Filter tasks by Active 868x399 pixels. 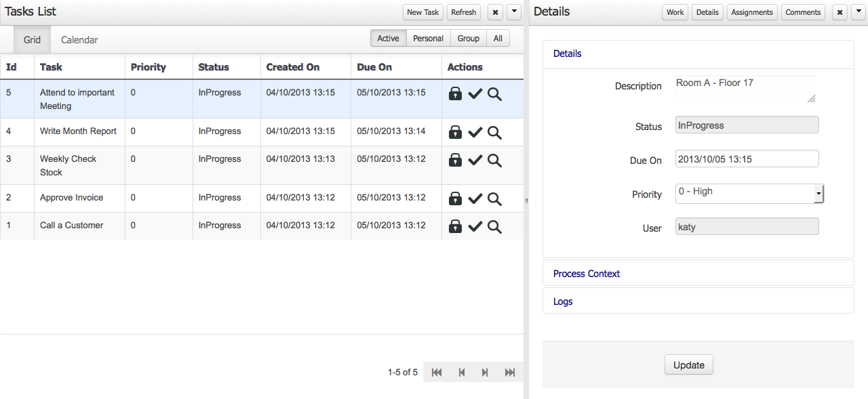pyautogui.click(x=388, y=39)
